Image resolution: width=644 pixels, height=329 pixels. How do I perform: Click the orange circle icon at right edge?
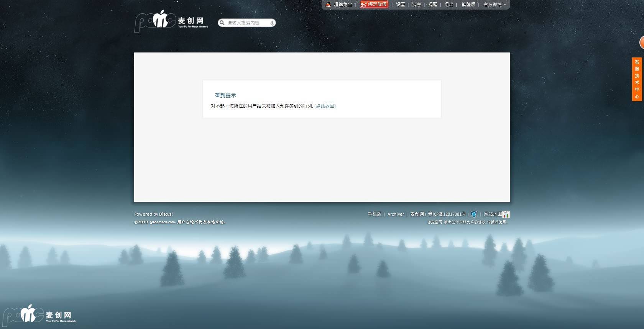[x=642, y=43]
